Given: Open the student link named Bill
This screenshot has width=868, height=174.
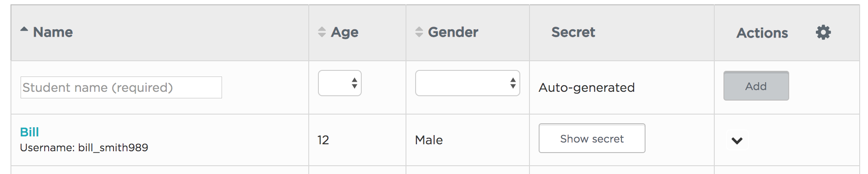Looking at the screenshot, I should click(29, 132).
